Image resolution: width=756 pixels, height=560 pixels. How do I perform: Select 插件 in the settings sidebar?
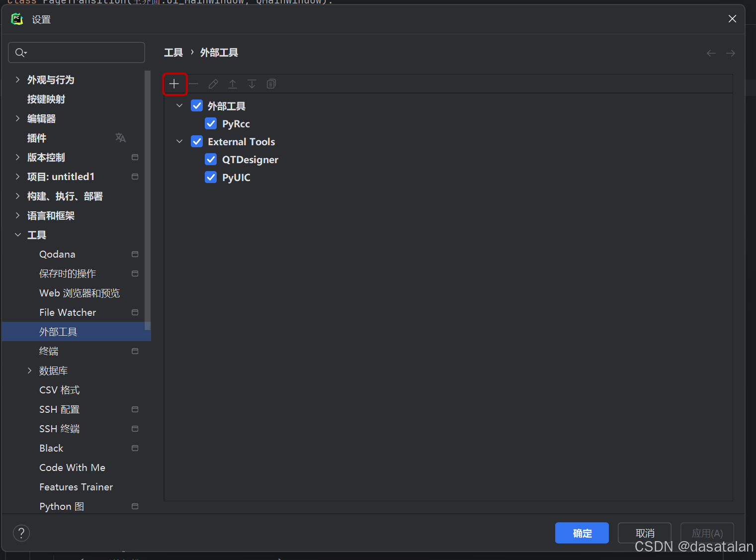click(x=37, y=138)
